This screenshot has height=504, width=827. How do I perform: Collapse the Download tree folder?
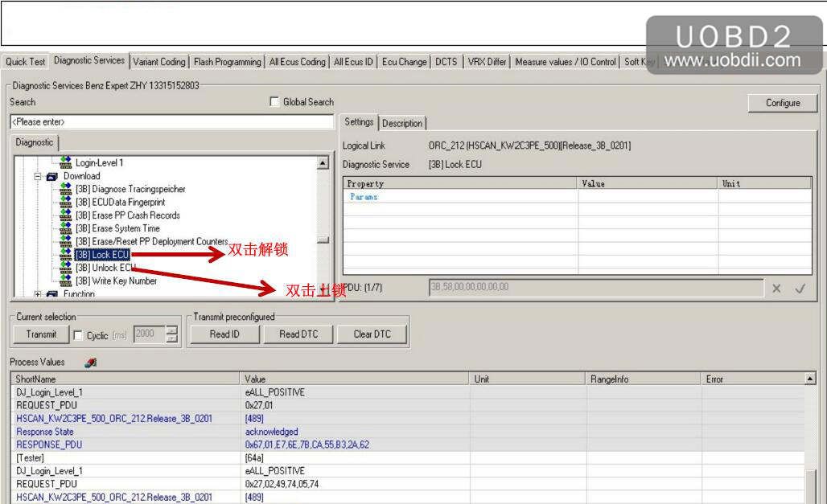pyautogui.click(x=38, y=176)
